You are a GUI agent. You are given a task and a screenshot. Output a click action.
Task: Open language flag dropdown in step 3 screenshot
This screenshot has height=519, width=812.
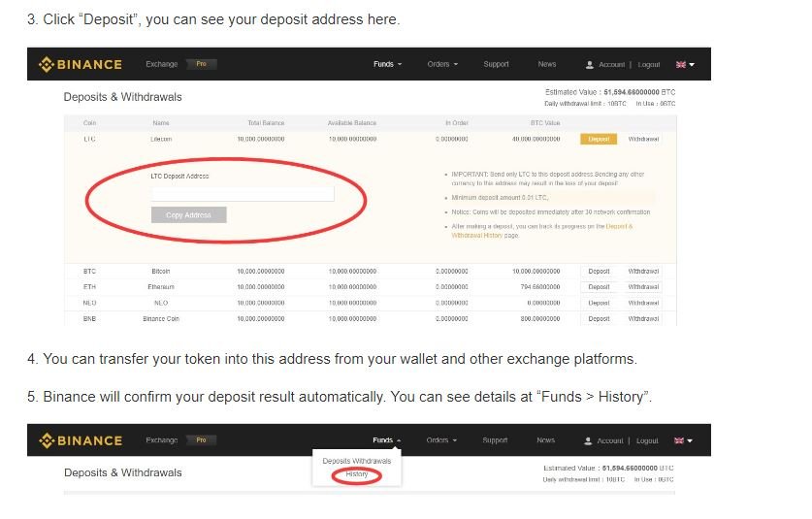[685, 65]
